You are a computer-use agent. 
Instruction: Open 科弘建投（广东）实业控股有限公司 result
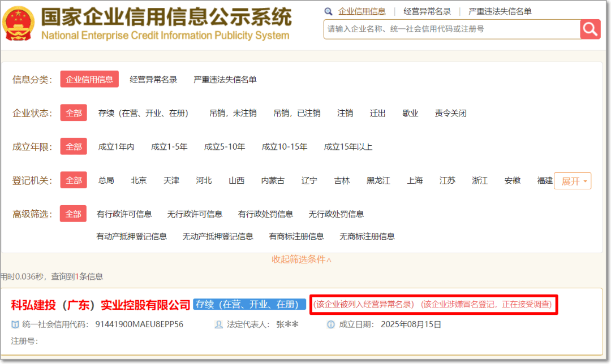tap(101, 305)
